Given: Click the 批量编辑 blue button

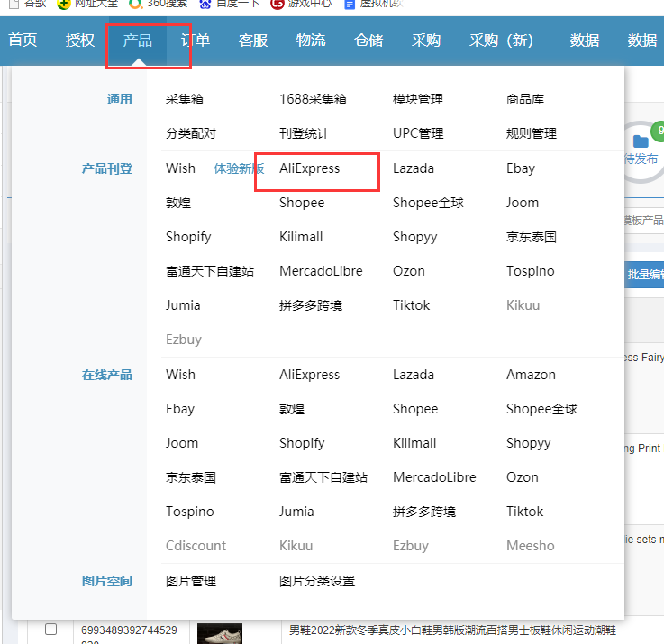Looking at the screenshot, I should [x=644, y=275].
